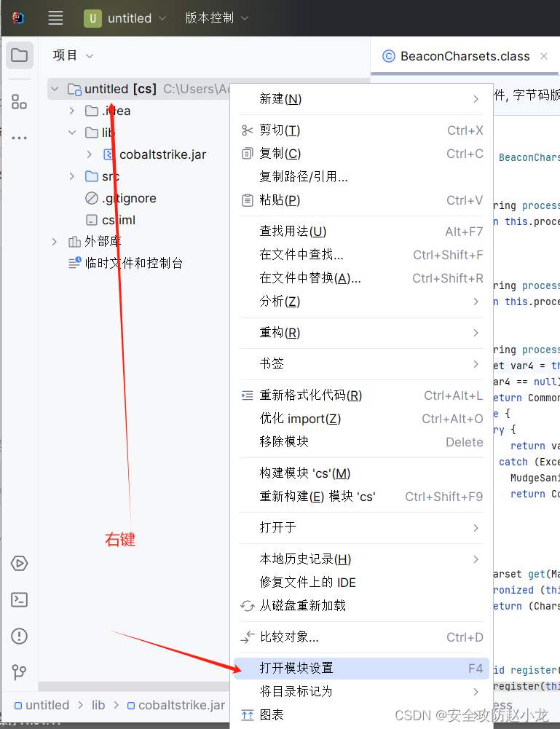Close the BeaconCharsets.class tab
The height and width of the screenshot is (729, 560).
[544, 56]
